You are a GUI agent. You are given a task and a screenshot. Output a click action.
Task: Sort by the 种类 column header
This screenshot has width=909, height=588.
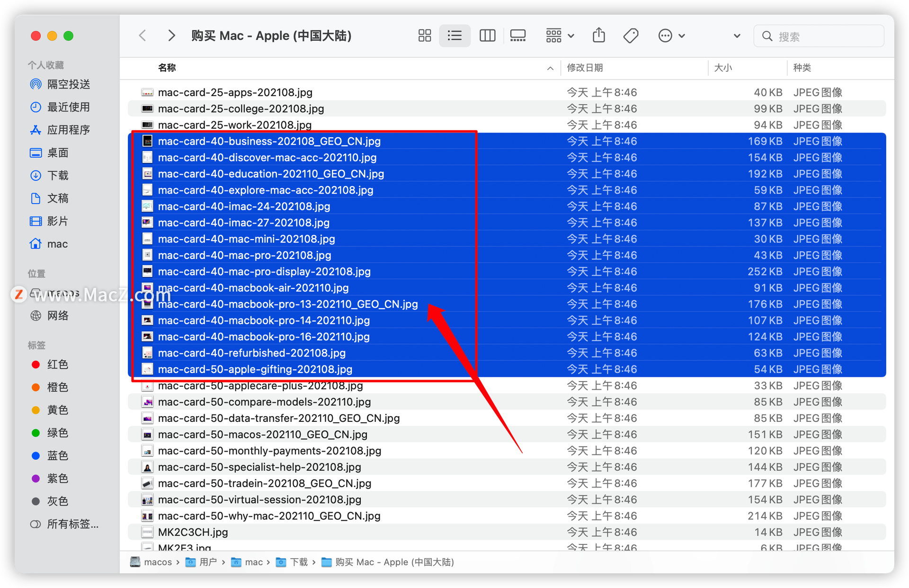pyautogui.click(x=802, y=68)
